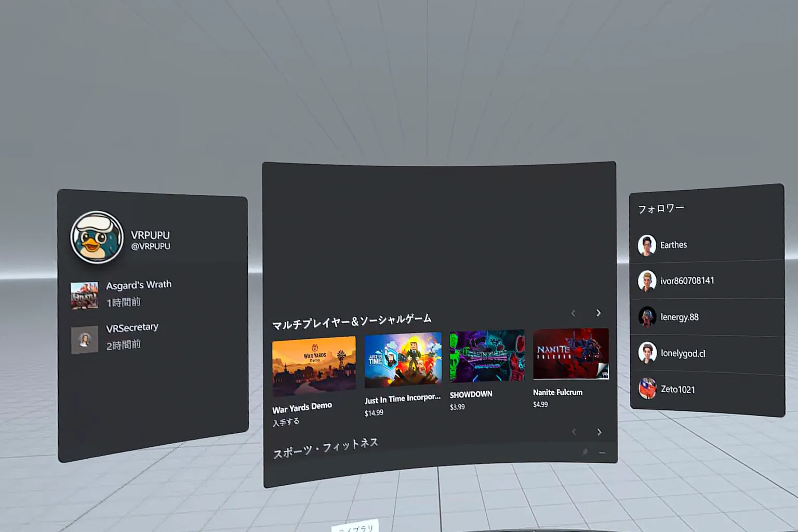The image size is (798, 532).
Task: Open lenergy.88 follower avatar
Action: pyautogui.click(x=647, y=317)
